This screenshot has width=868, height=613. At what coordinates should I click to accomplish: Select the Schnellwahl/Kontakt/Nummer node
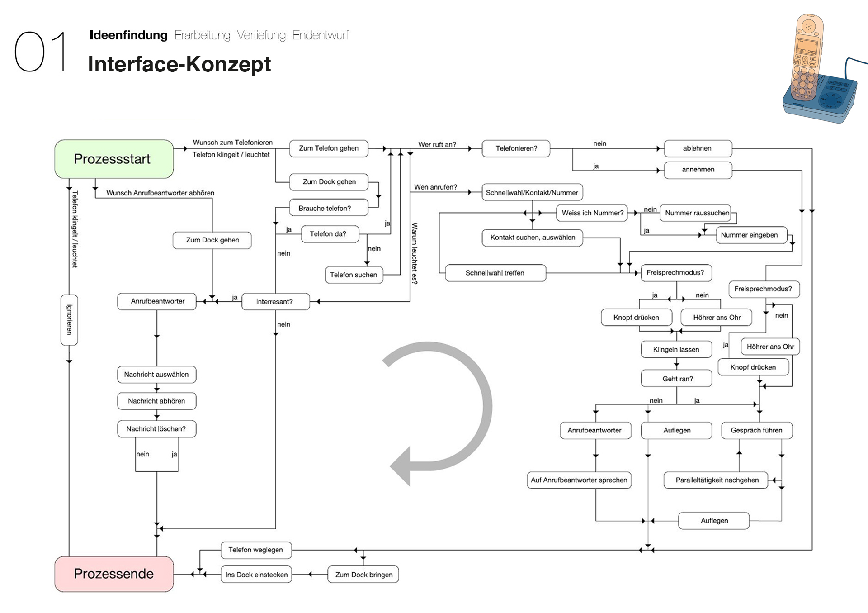532,192
